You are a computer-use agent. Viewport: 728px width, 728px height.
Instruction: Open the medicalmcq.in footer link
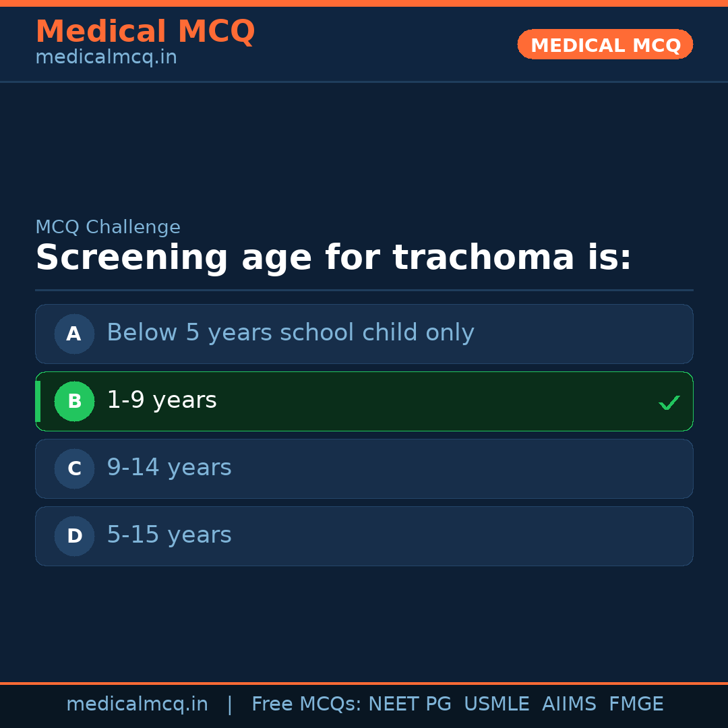[x=138, y=704]
